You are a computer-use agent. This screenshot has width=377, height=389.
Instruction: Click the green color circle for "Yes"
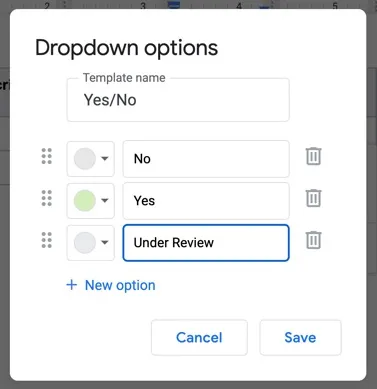point(85,201)
